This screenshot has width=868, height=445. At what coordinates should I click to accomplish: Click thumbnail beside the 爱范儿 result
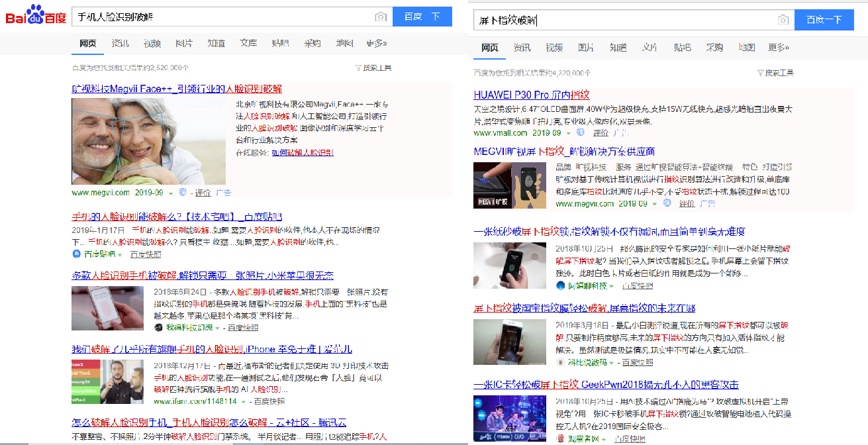tap(107, 382)
